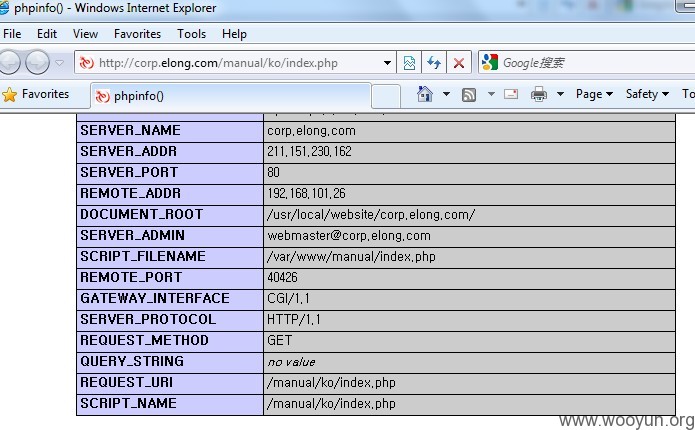Image resolution: width=695 pixels, height=430 pixels.
Task: Click the SCRIPT_NAME value /manual/ko/index.php
Action: [332, 403]
